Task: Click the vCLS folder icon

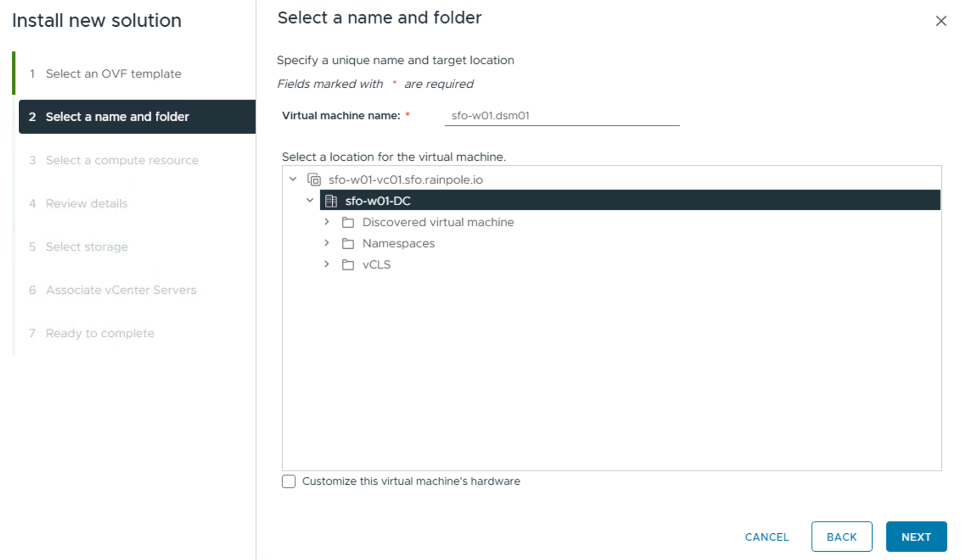Action: coord(348,265)
